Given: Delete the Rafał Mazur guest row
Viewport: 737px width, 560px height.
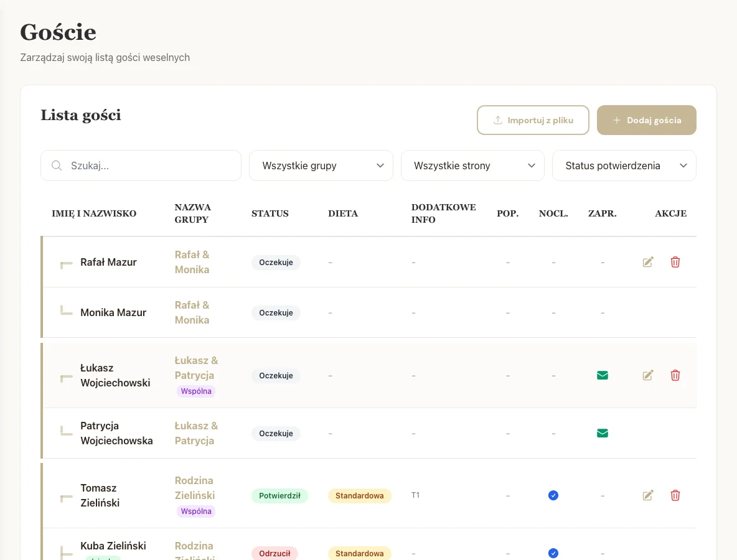Looking at the screenshot, I should 675,262.
